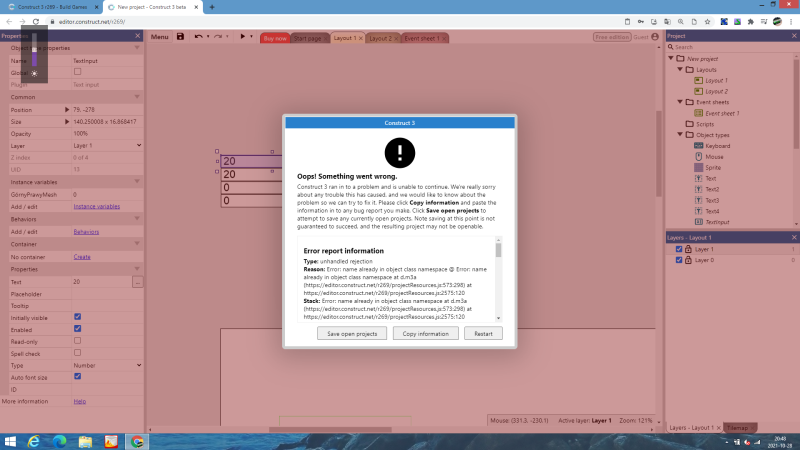Click Copy information button
This screenshot has height=450, width=800.
pyautogui.click(x=426, y=334)
